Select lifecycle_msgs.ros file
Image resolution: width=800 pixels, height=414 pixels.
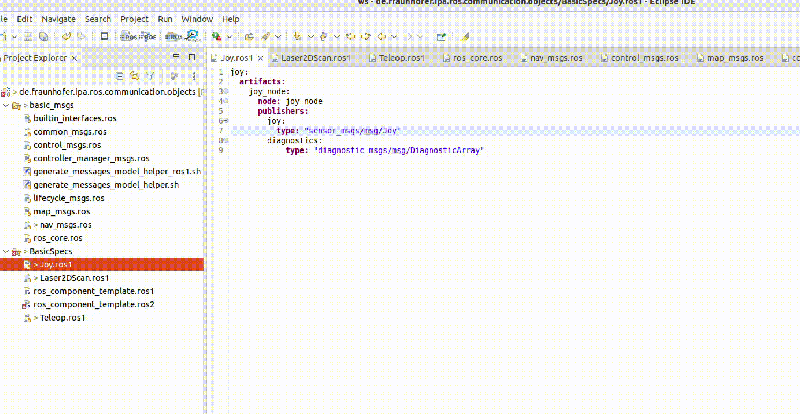[x=69, y=198]
